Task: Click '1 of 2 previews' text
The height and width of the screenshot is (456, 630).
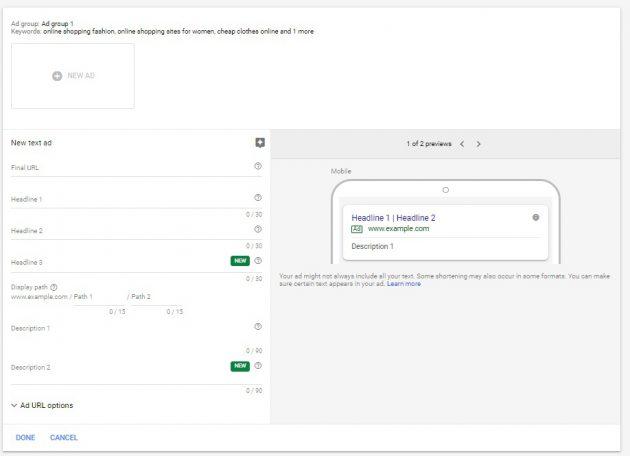Action: [x=429, y=144]
